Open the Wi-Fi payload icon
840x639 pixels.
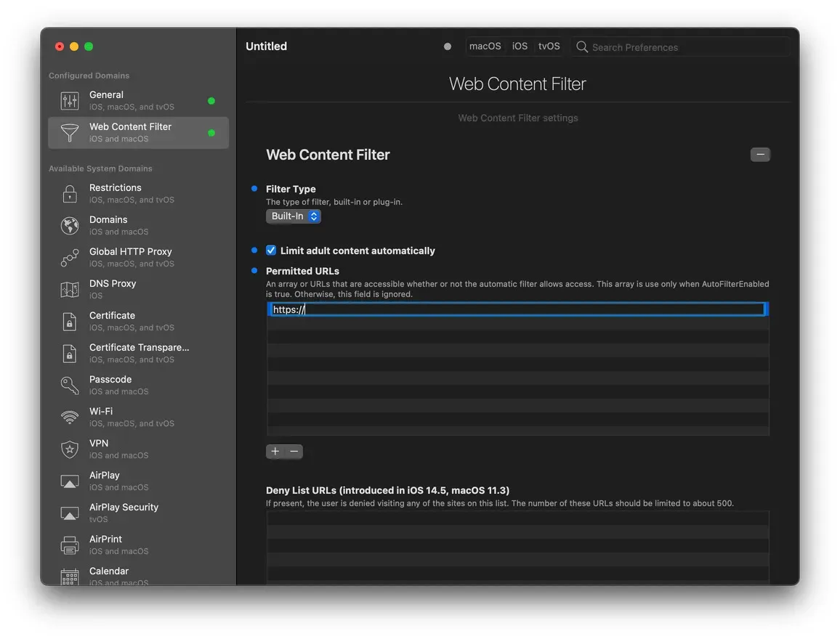click(x=69, y=417)
